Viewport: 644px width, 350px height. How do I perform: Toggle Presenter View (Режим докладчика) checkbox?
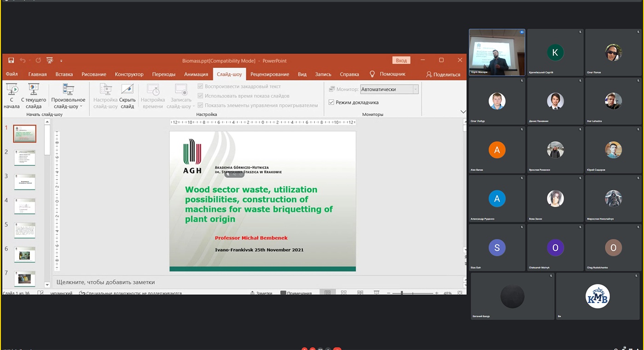coord(331,102)
